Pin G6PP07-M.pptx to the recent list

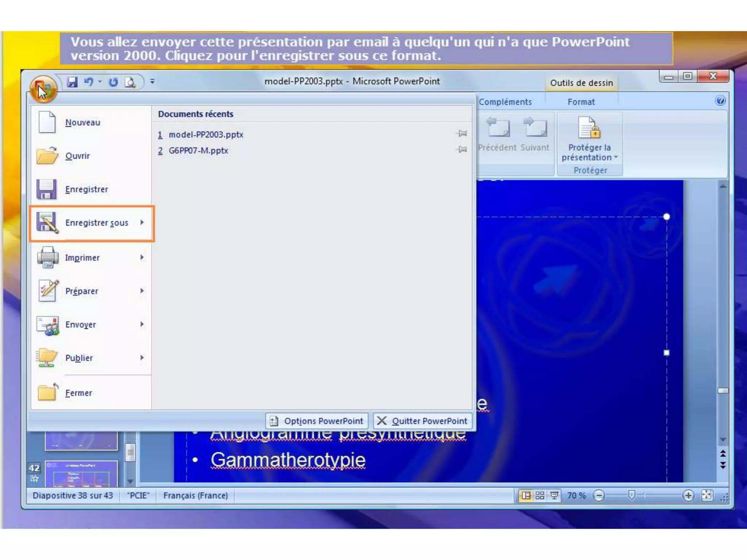click(462, 149)
